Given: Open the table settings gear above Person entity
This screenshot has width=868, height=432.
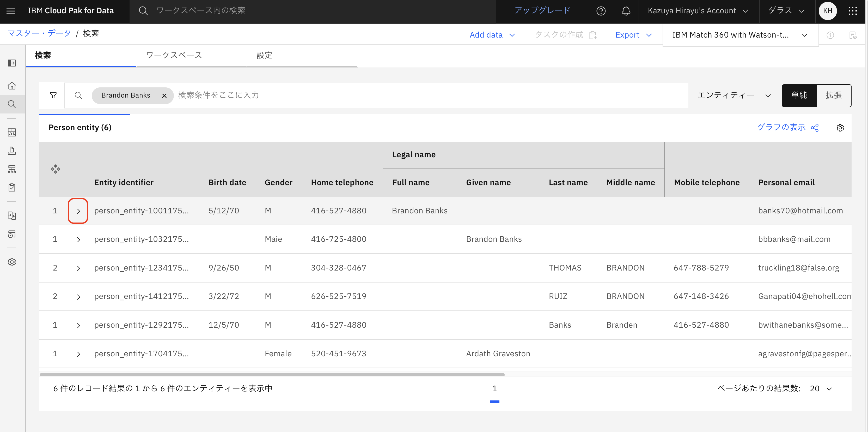Looking at the screenshot, I should pyautogui.click(x=840, y=128).
